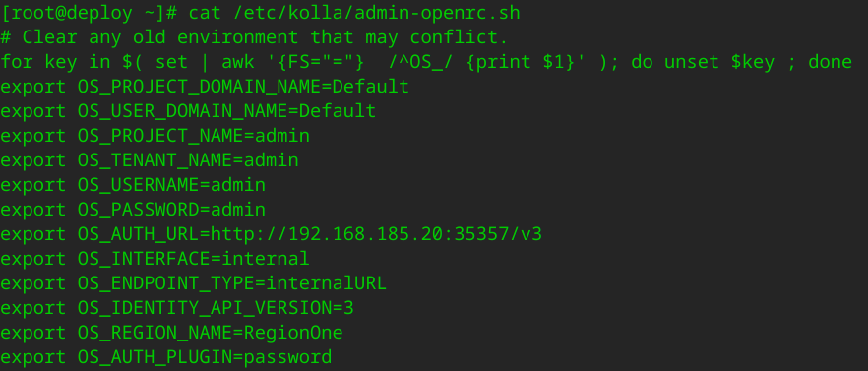
Task: Click the root@deploy shell prompt
Action: coord(89,13)
